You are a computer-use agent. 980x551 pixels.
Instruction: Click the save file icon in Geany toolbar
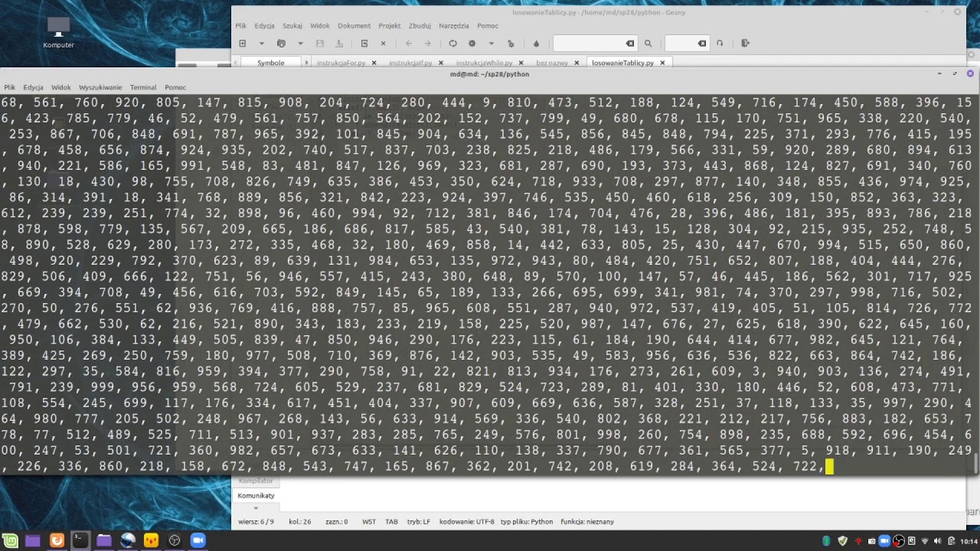[320, 44]
